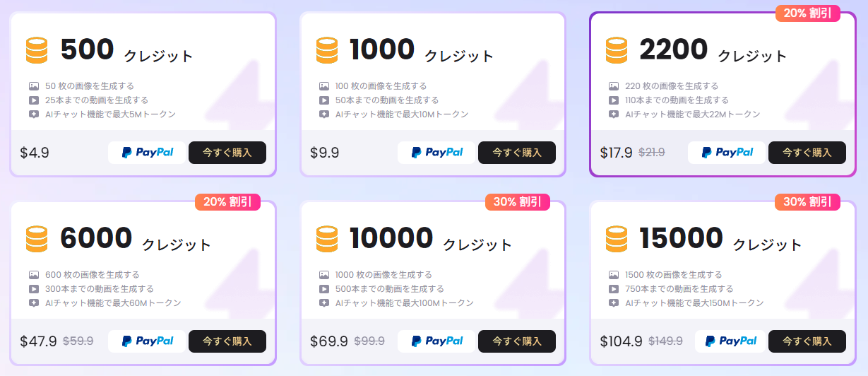Buy the 6000 credits pack with 今すぐ購入
This screenshot has width=868, height=376.
pyautogui.click(x=227, y=341)
